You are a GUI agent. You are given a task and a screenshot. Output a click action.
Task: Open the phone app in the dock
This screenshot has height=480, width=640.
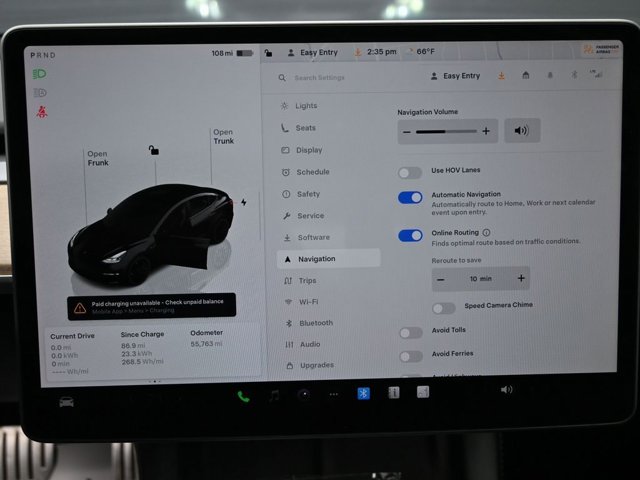pos(243,396)
